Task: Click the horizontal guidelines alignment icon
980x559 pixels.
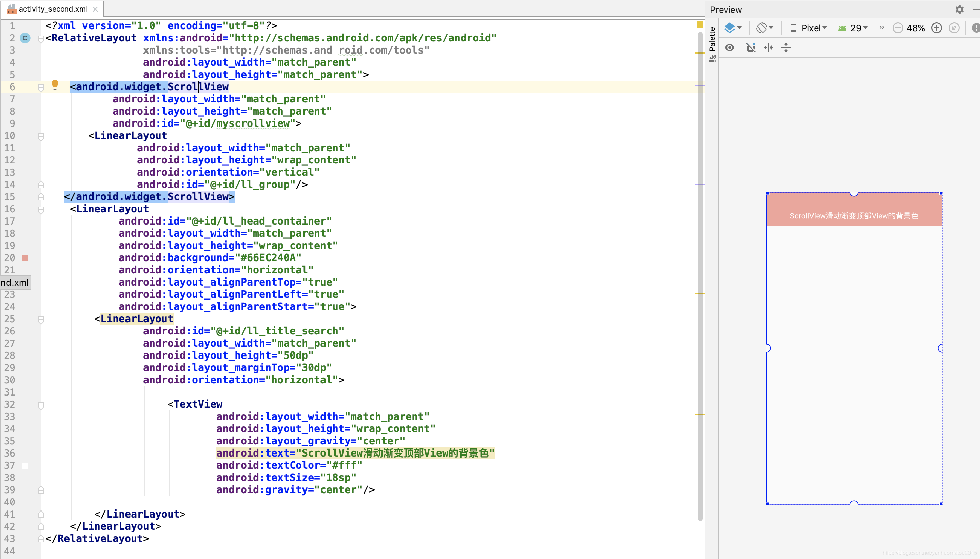Action: pyautogui.click(x=768, y=47)
